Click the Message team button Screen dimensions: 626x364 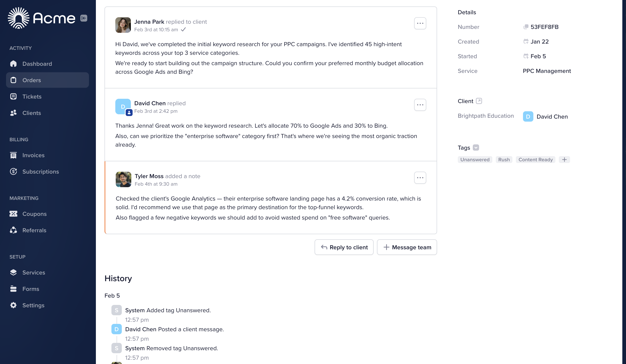[x=407, y=247]
